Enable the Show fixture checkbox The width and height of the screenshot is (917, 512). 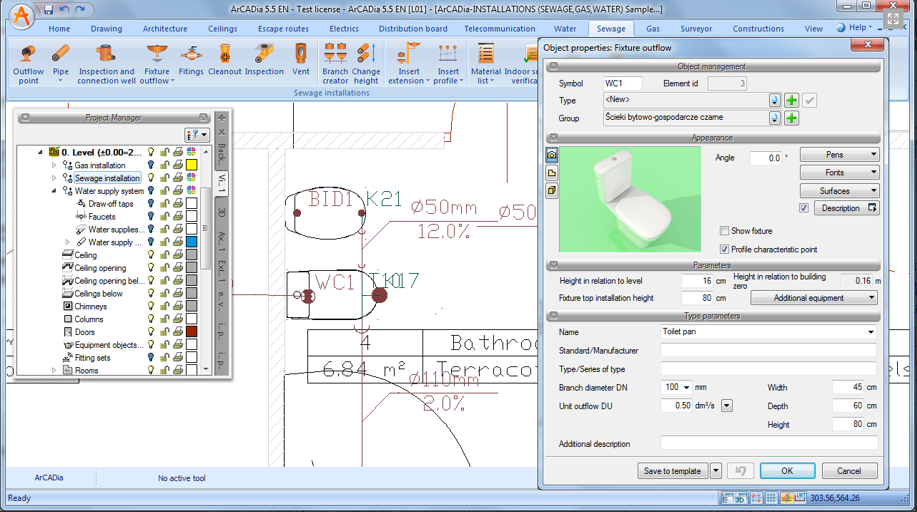coord(724,231)
